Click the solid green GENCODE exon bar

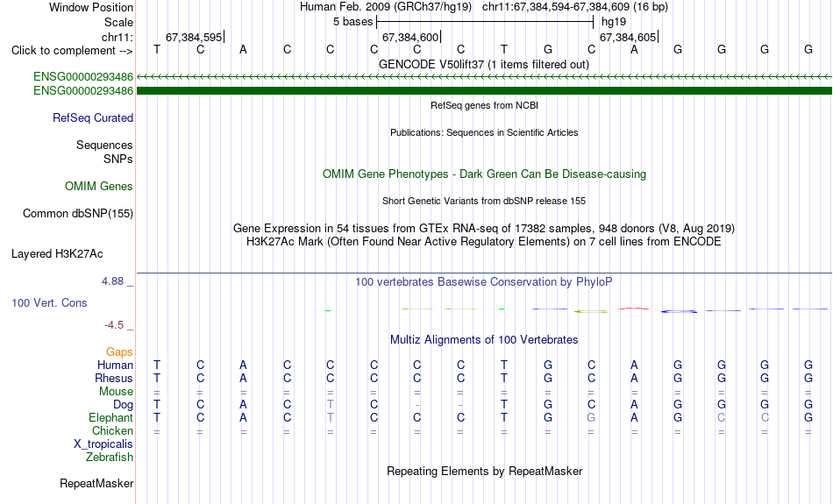pyautogui.click(x=484, y=91)
